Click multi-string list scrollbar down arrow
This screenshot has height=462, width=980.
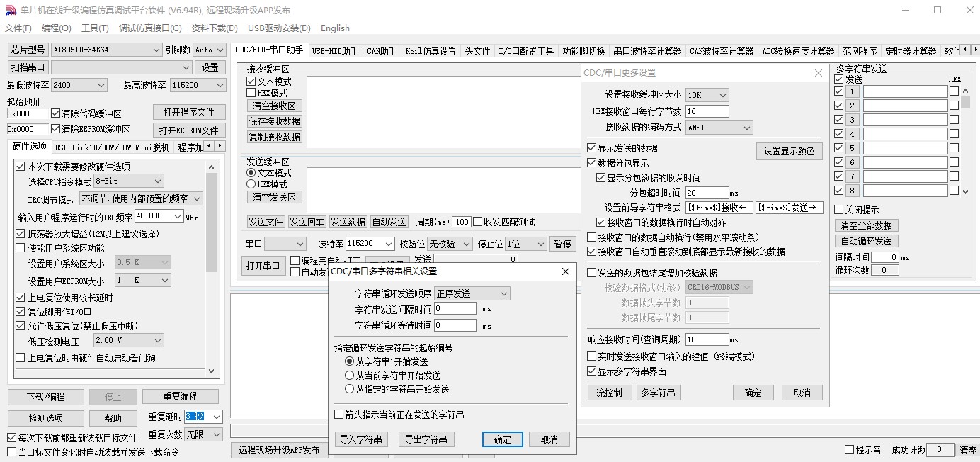coord(964,191)
